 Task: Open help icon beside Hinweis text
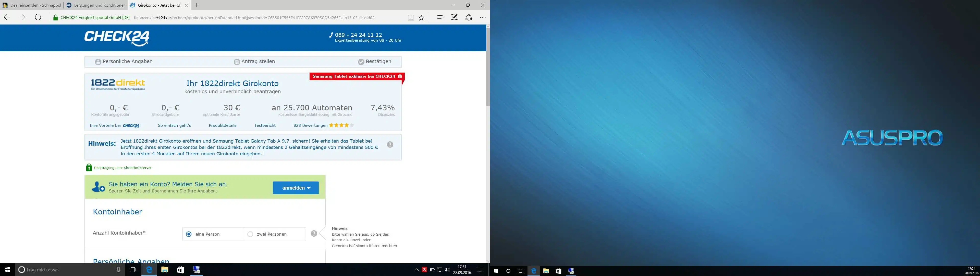390,144
